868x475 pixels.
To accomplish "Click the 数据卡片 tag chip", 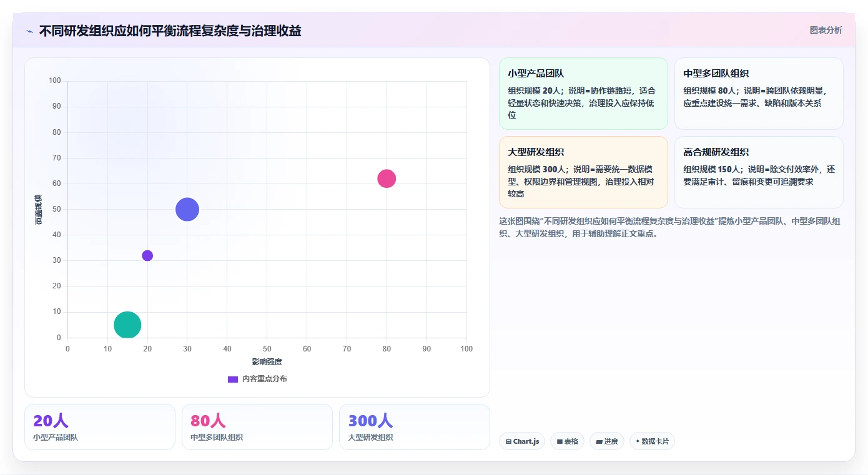I will tap(652, 441).
